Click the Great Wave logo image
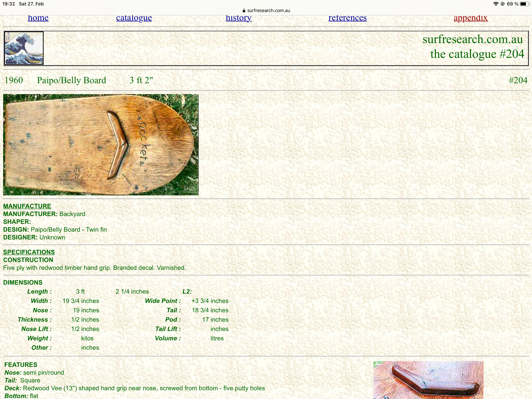Viewport: 532px width, 399px height. pos(24,48)
